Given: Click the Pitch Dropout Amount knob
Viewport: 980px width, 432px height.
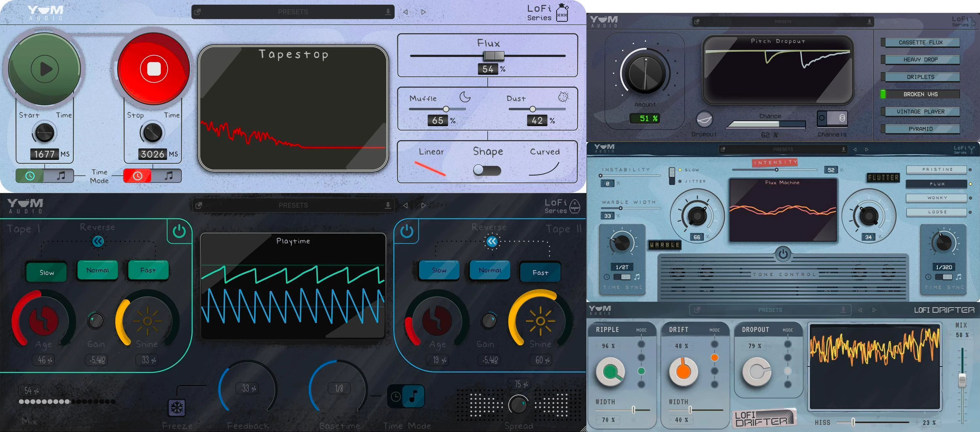Looking at the screenshot, I should (x=645, y=73).
